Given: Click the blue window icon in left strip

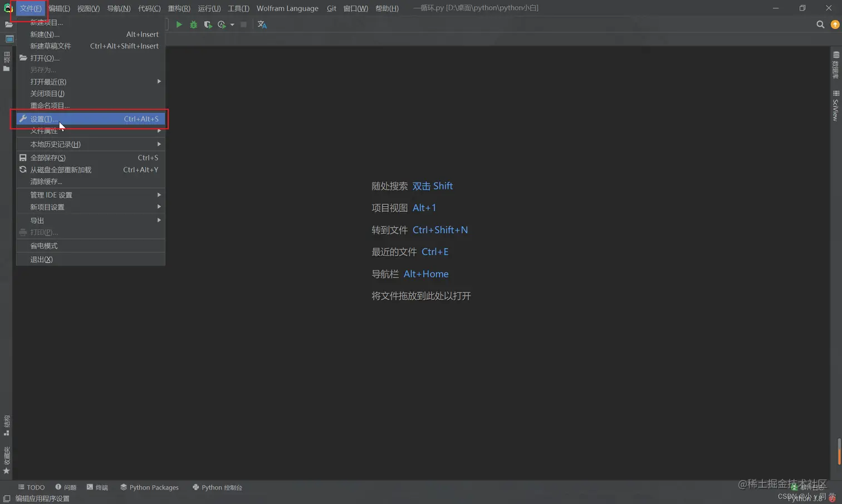Looking at the screenshot, I should tap(9, 39).
